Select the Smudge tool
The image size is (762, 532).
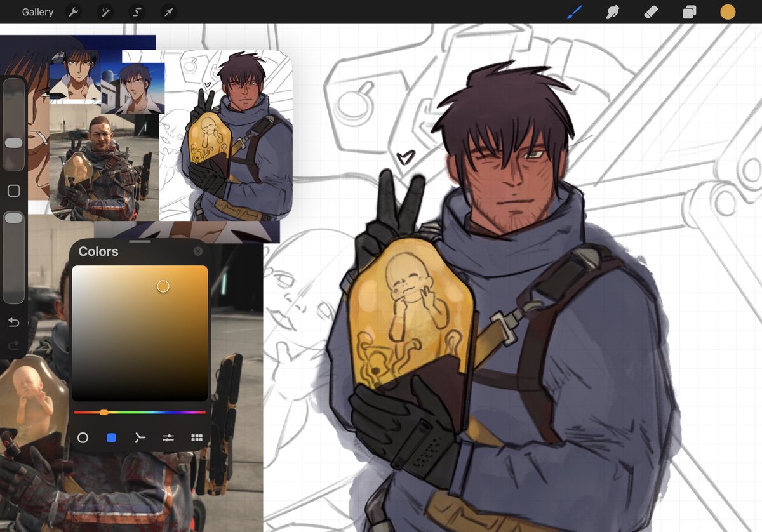tap(613, 11)
